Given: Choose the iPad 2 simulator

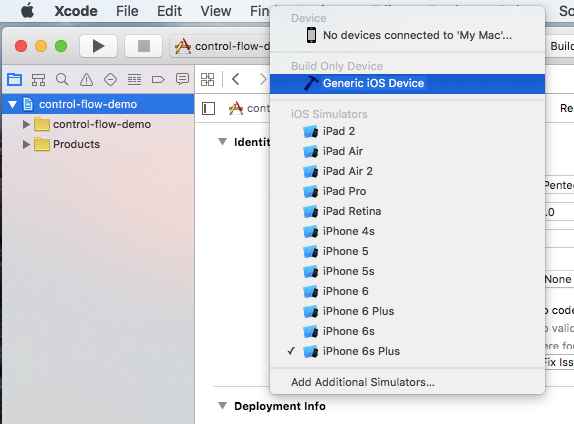Looking at the screenshot, I should [x=407, y=131].
